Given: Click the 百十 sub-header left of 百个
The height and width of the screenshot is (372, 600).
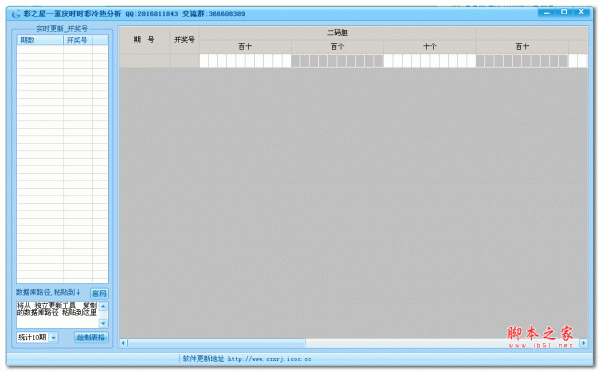Looking at the screenshot, I should [x=245, y=47].
